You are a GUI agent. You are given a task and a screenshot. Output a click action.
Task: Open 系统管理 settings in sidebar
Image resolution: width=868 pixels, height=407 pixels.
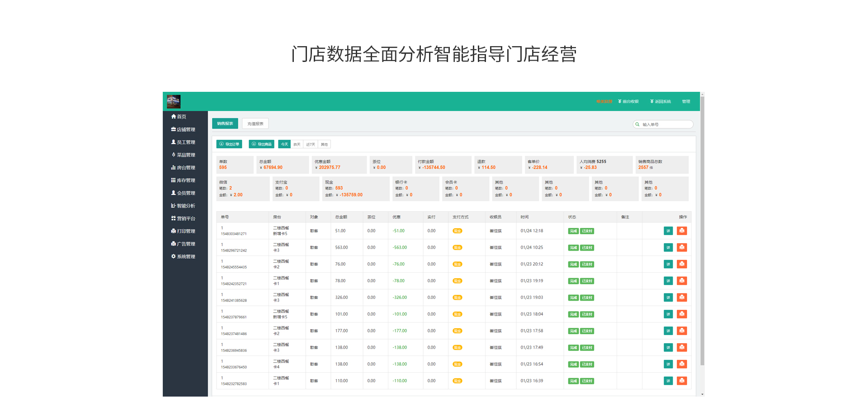(183, 256)
